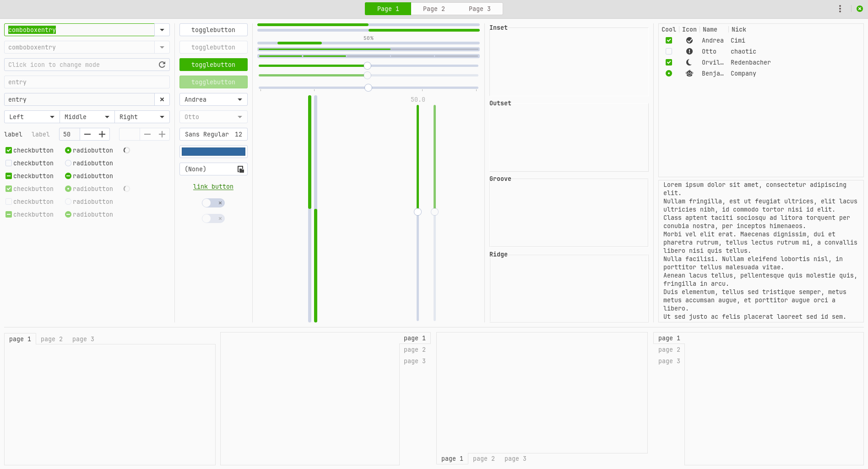Open the Right dropdown
This screenshot has width=868, height=469.
pos(142,117)
